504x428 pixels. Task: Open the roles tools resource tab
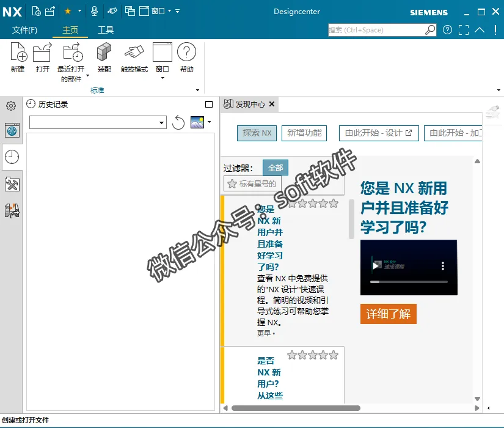tap(12, 185)
